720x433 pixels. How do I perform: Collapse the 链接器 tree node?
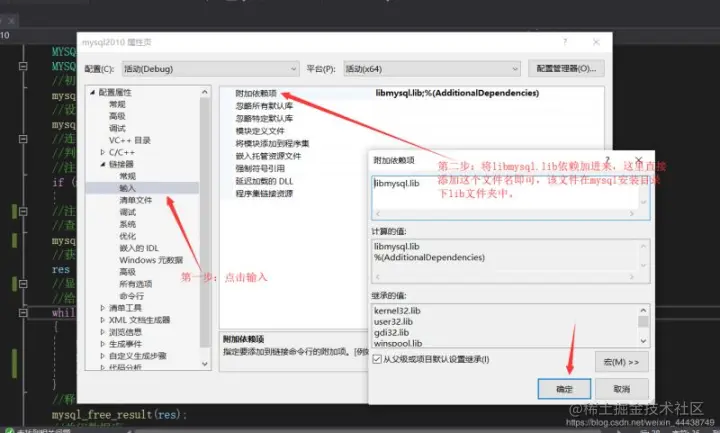tap(102, 164)
